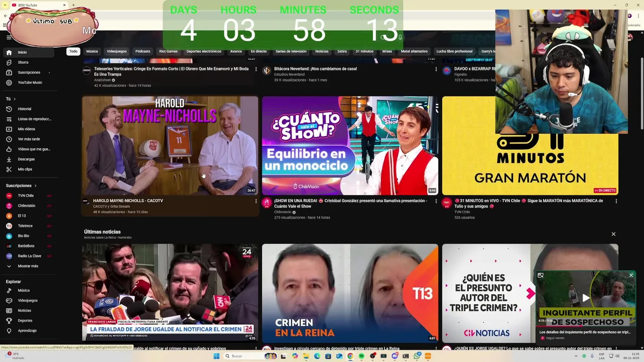Open Spotify from the taskbar
The width and height of the screenshot is (644, 362).
click(361, 356)
